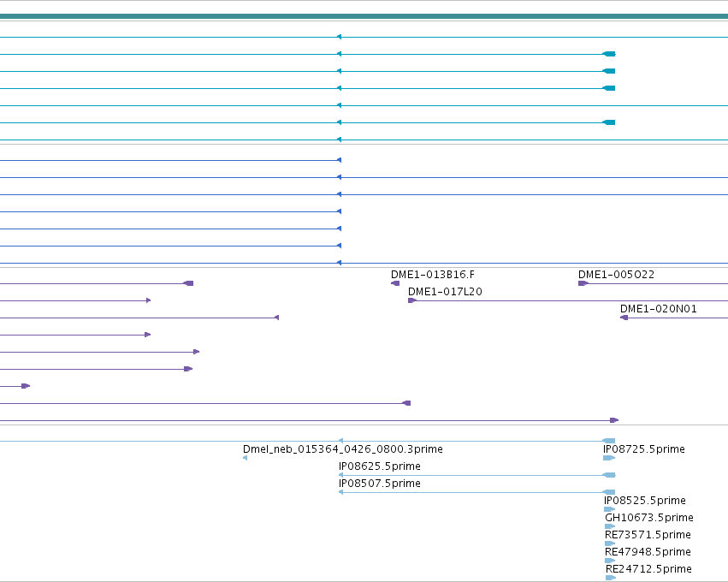Click the exon glyph below RE24712.5prime
This screenshot has height=582, width=728.
click(x=611, y=578)
